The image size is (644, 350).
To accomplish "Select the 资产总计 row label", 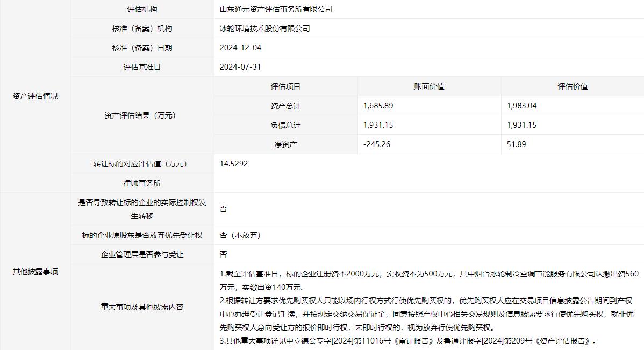I will pos(286,105).
